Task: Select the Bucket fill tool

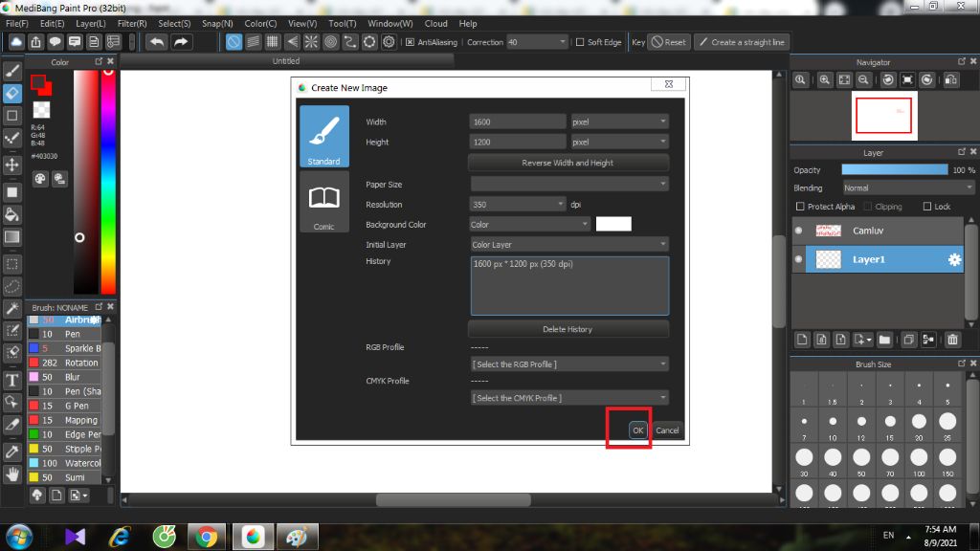Action: [x=11, y=214]
